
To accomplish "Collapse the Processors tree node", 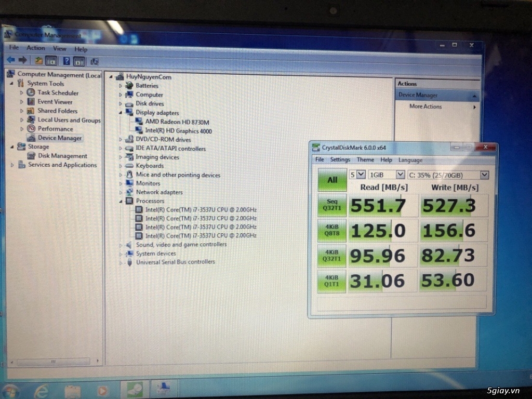I will (x=120, y=201).
